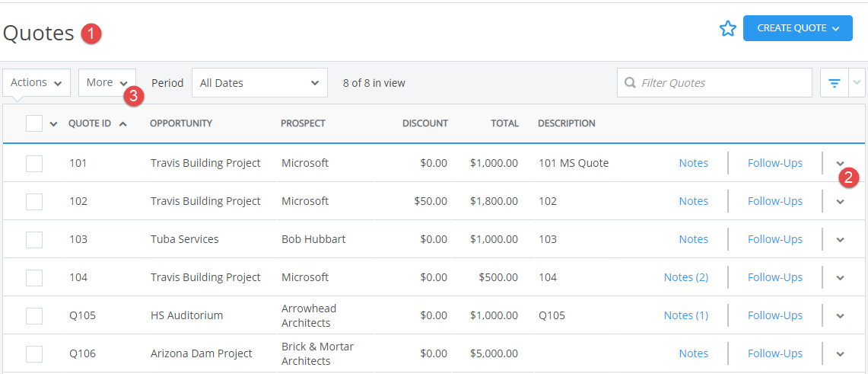Click the 8 of 8 in view text

tap(374, 83)
